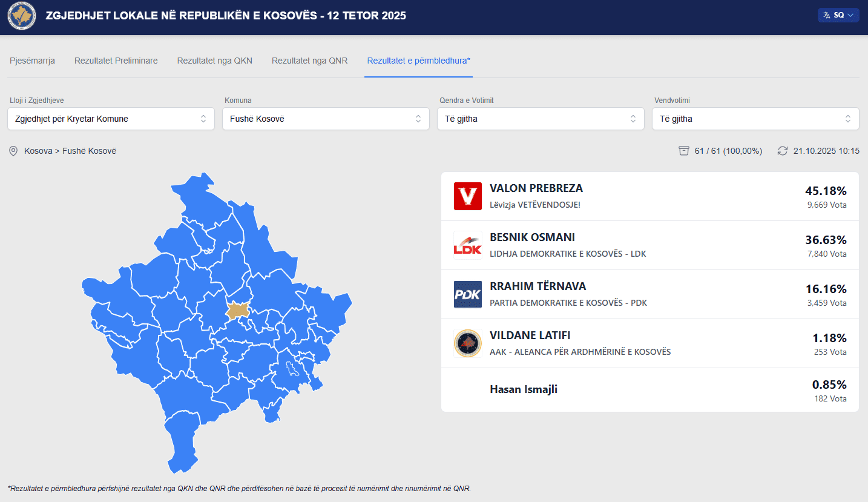The image size is (868, 502).
Task: Open the Vendvotimi dropdown
Action: 755,119
